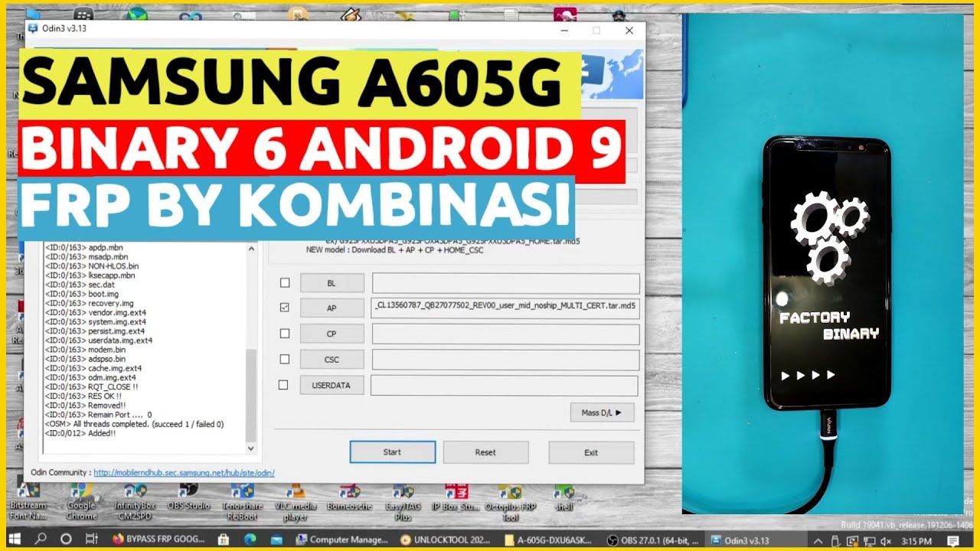Open Bitstream Font Navigator desktop icon
This screenshot has height=551, width=980.
(x=28, y=500)
